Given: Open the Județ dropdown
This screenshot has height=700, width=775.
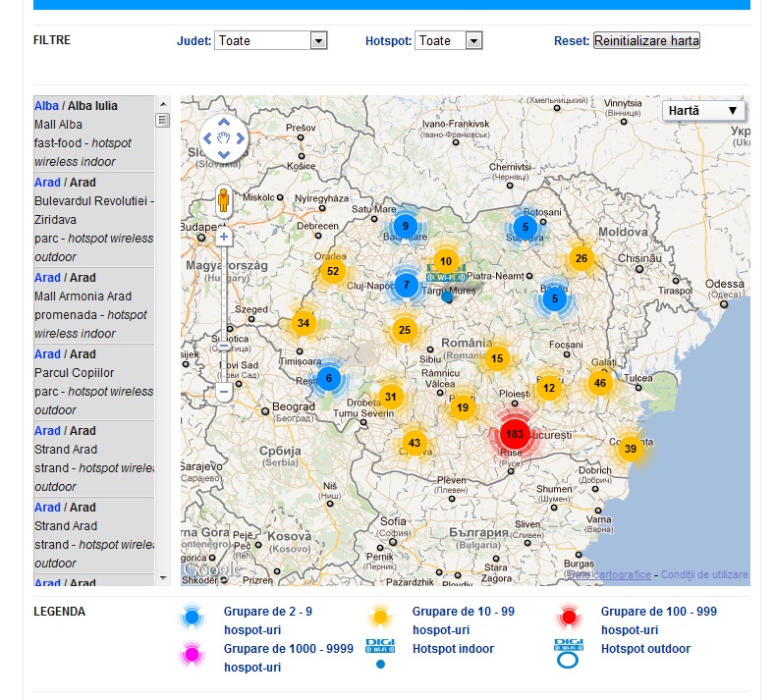Looking at the screenshot, I should [270, 40].
